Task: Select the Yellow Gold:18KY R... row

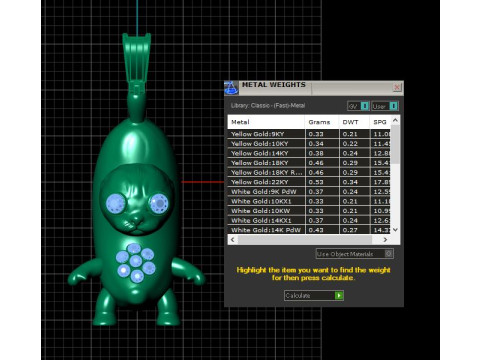Action: click(x=309, y=173)
